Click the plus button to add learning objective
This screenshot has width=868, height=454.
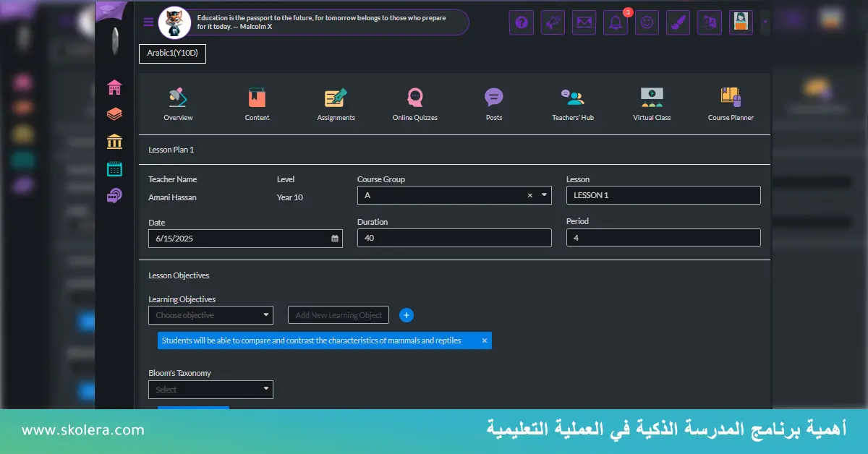[407, 315]
